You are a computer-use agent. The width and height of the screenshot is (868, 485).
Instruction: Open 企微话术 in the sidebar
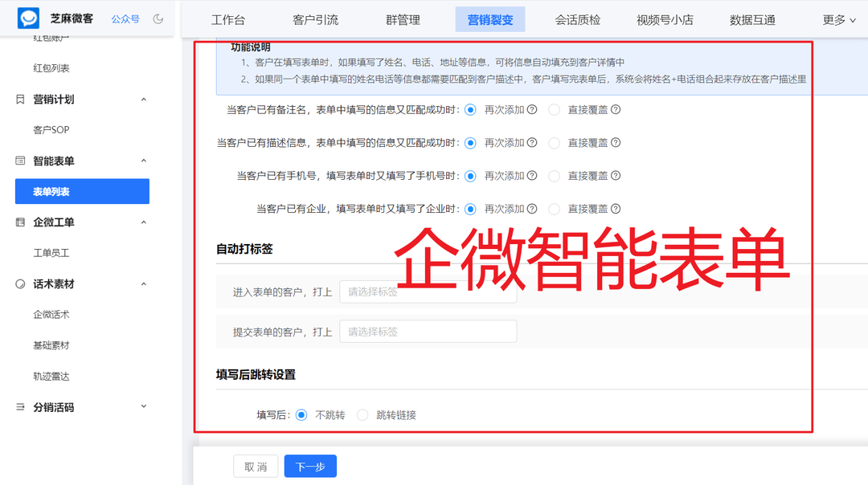[51, 315]
